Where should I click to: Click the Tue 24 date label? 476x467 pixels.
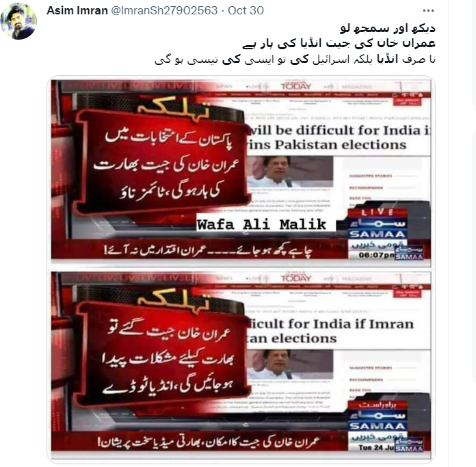[x=376, y=447]
